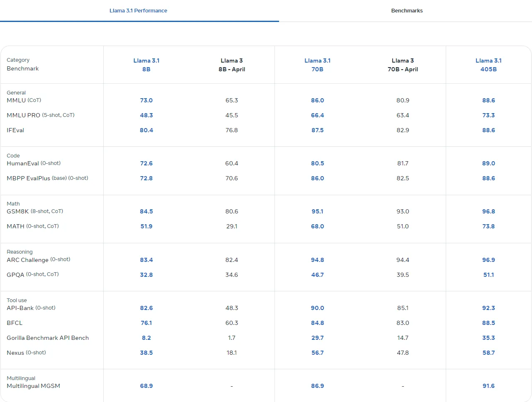The width and height of the screenshot is (532, 402).
Task: Click the 96.9 ARC Challenge score
Action: 488,260
